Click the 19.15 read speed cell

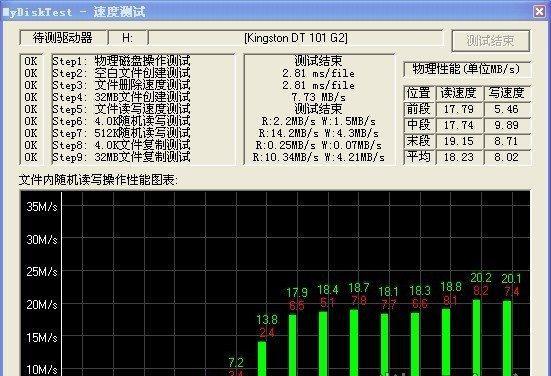pyautogui.click(x=459, y=141)
